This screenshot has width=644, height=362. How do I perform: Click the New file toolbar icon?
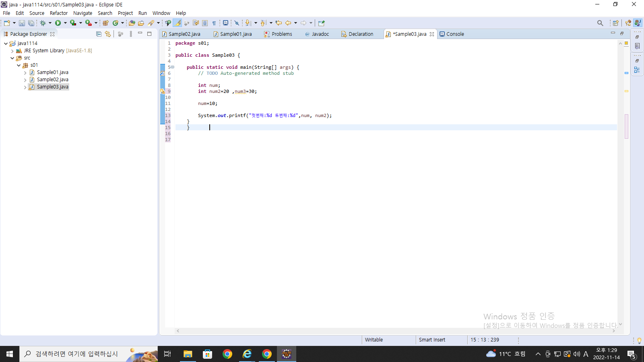(x=7, y=23)
